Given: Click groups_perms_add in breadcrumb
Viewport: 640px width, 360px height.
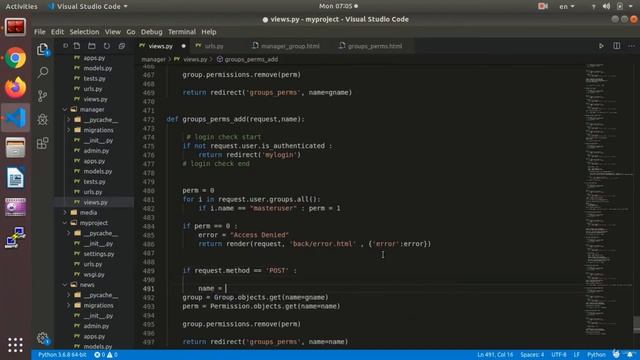Looking at the screenshot, I should pos(251,59).
